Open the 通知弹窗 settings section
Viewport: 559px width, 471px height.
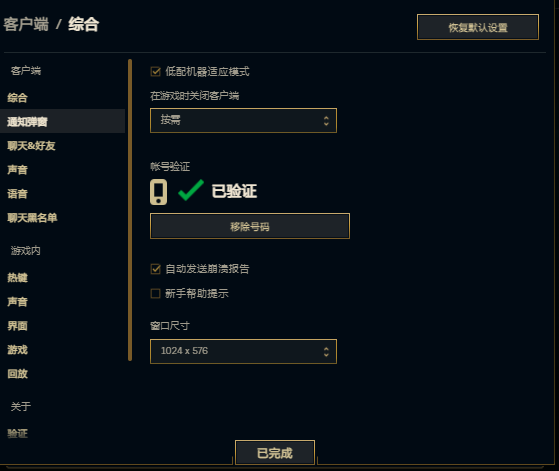(x=27, y=122)
